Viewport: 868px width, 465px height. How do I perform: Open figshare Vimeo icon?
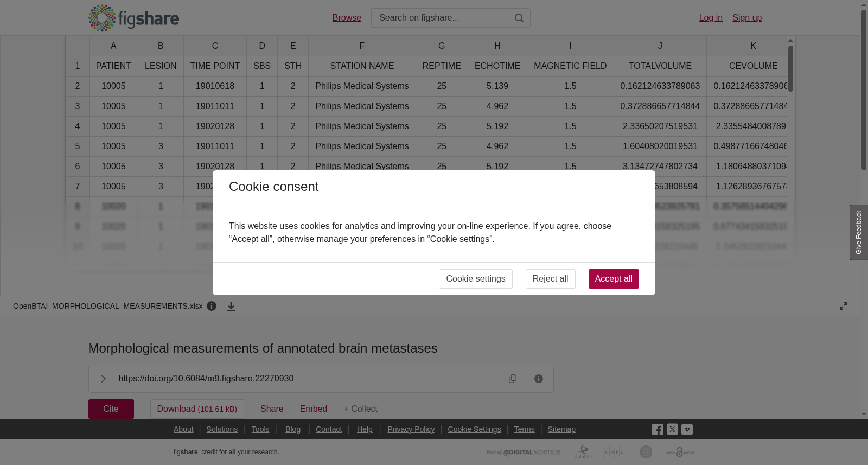687,429
